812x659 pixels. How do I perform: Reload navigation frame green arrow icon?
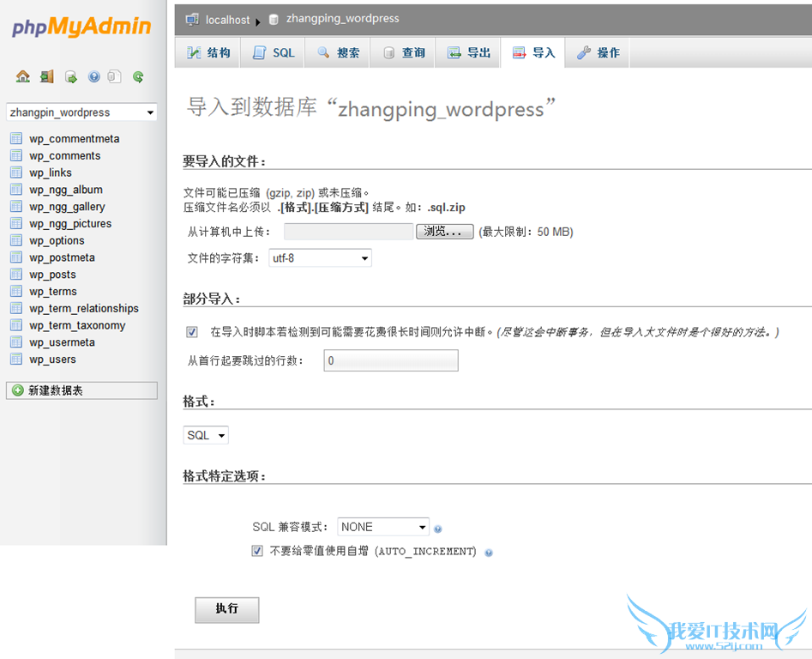[138, 76]
